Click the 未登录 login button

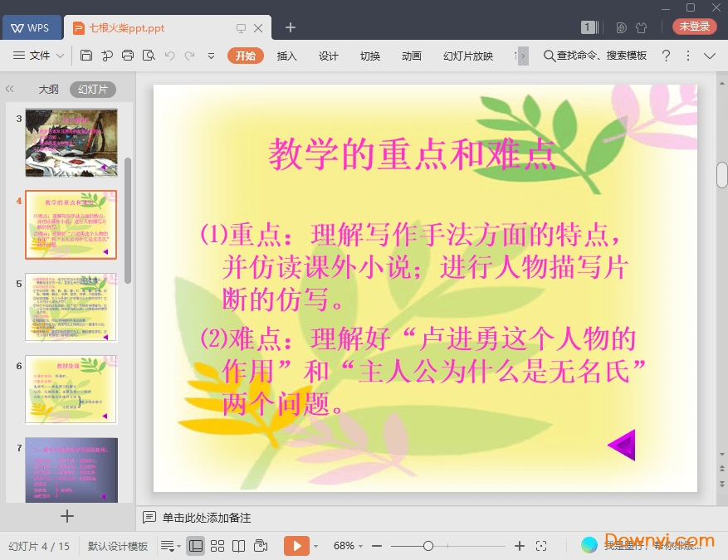(694, 27)
